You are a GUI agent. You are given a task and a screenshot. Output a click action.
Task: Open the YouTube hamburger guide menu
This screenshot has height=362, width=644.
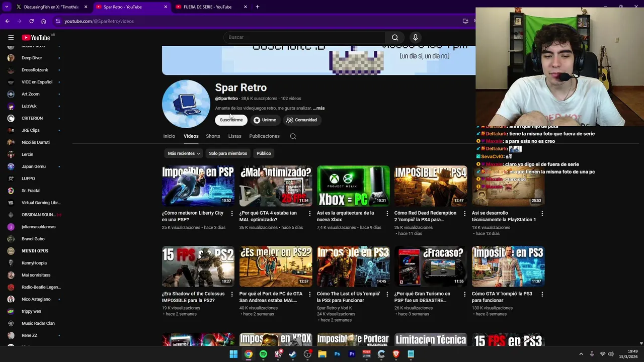[11, 37]
